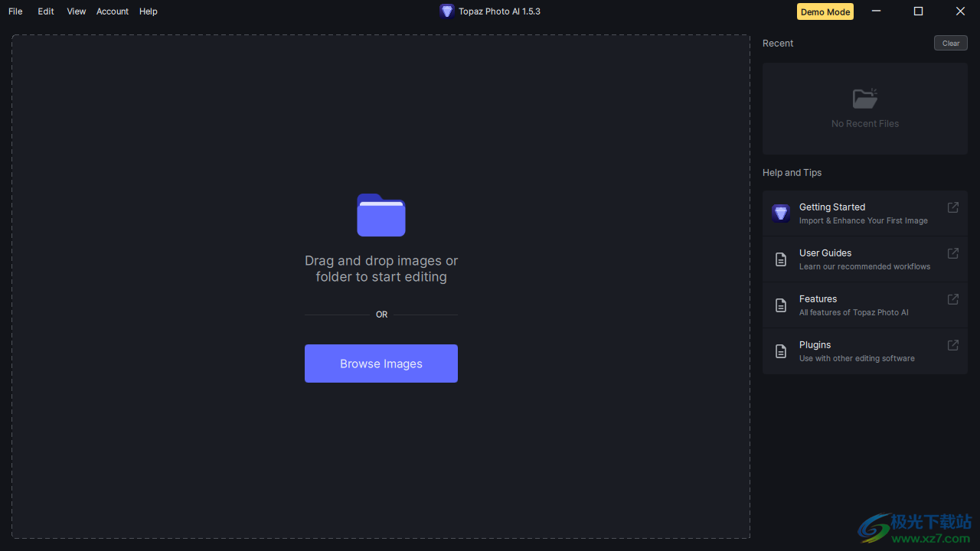Click the document icon beside User Guides

click(x=781, y=259)
